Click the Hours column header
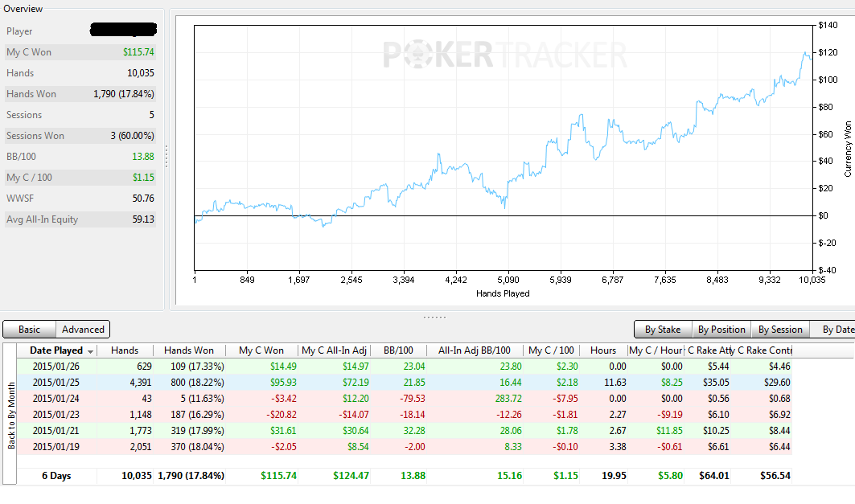 tap(603, 350)
